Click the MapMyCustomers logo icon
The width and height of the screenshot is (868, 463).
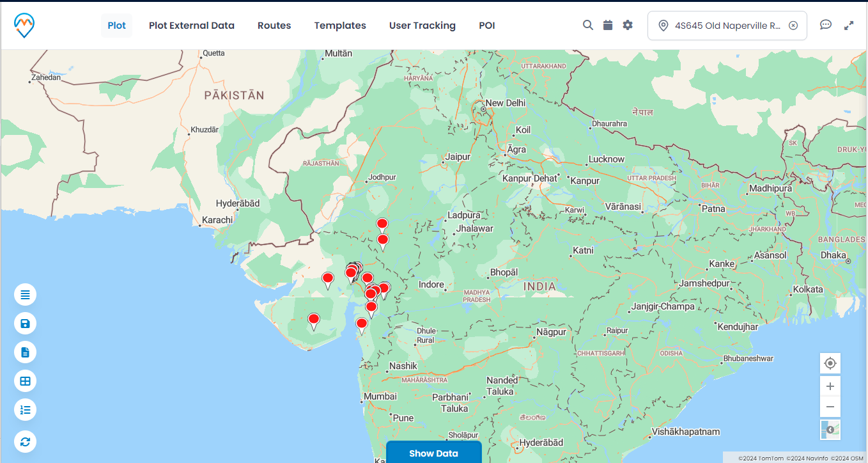(24, 26)
